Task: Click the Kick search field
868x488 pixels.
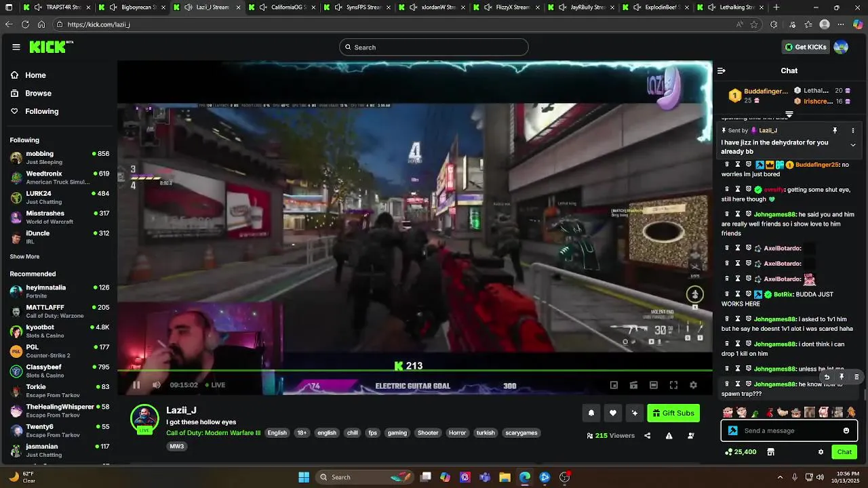Action: (434, 47)
